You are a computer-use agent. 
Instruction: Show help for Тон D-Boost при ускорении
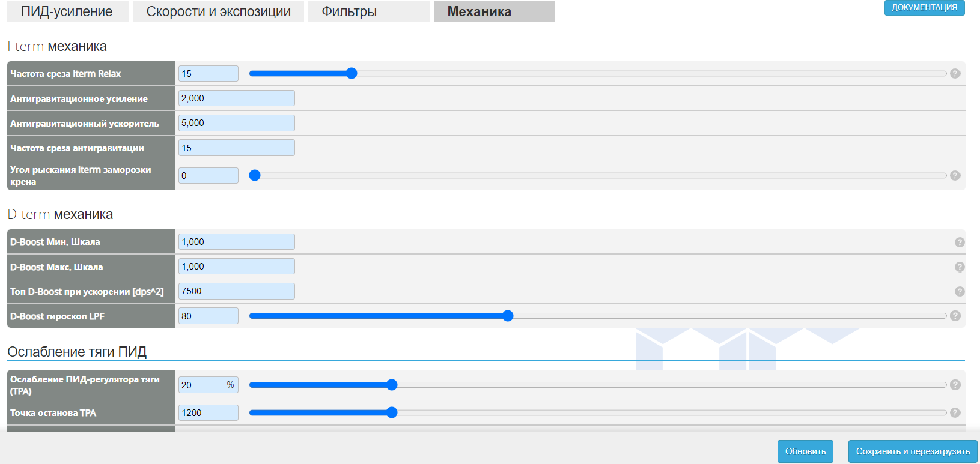point(960,291)
